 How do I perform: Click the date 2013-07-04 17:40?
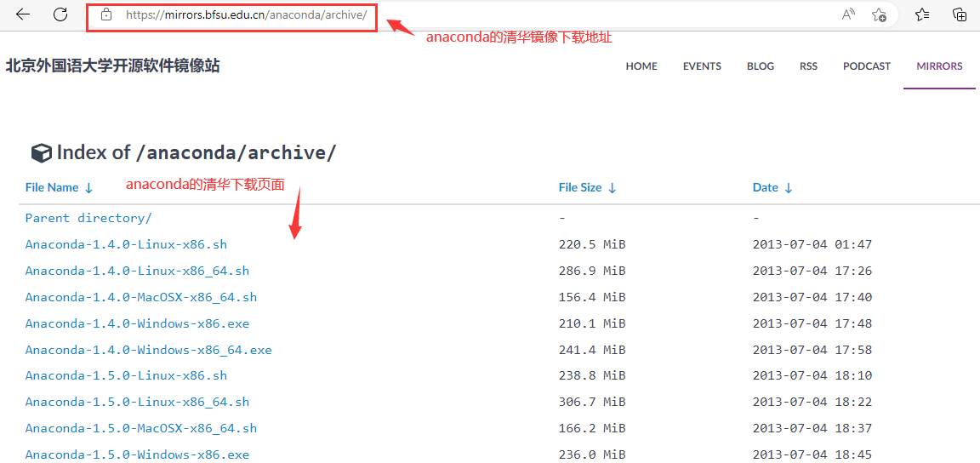[x=812, y=297]
